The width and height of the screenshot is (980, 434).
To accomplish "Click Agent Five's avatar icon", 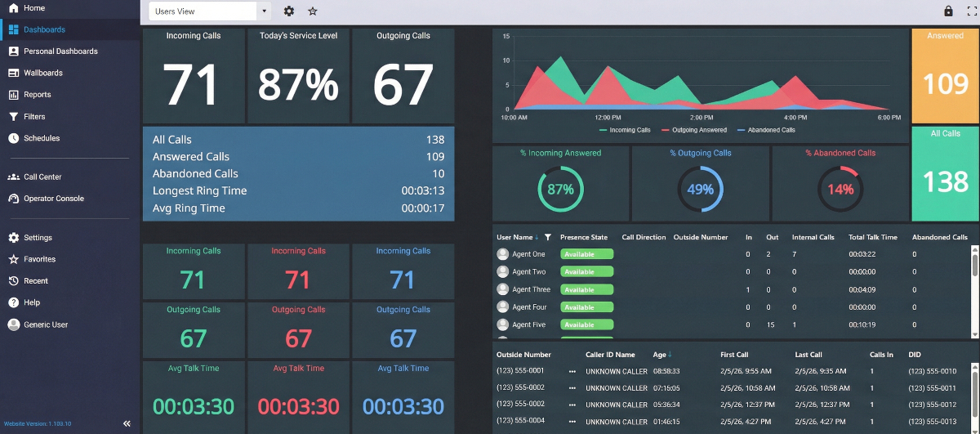I will pyautogui.click(x=503, y=324).
